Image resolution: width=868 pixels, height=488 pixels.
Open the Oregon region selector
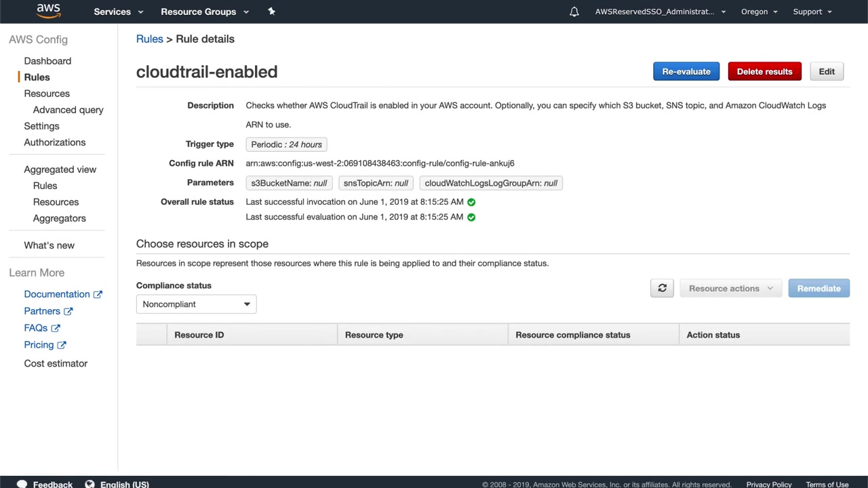coord(759,12)
